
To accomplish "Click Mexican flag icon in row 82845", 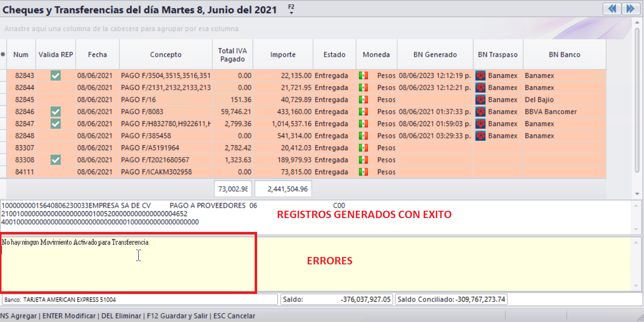I will click(363, 100).
